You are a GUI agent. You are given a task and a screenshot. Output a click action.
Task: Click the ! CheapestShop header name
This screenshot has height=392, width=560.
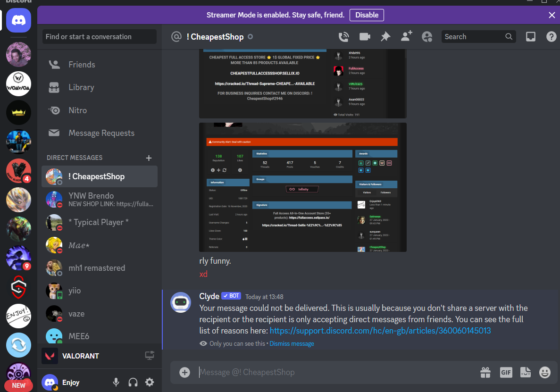point(215,37)
